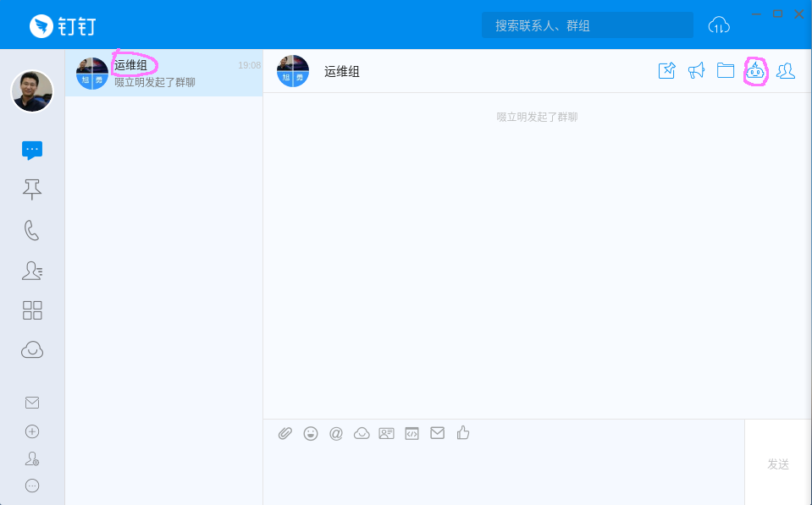Click the paperclip attach file icon
Screen dimensions: 812x505
tap(285, 433)
